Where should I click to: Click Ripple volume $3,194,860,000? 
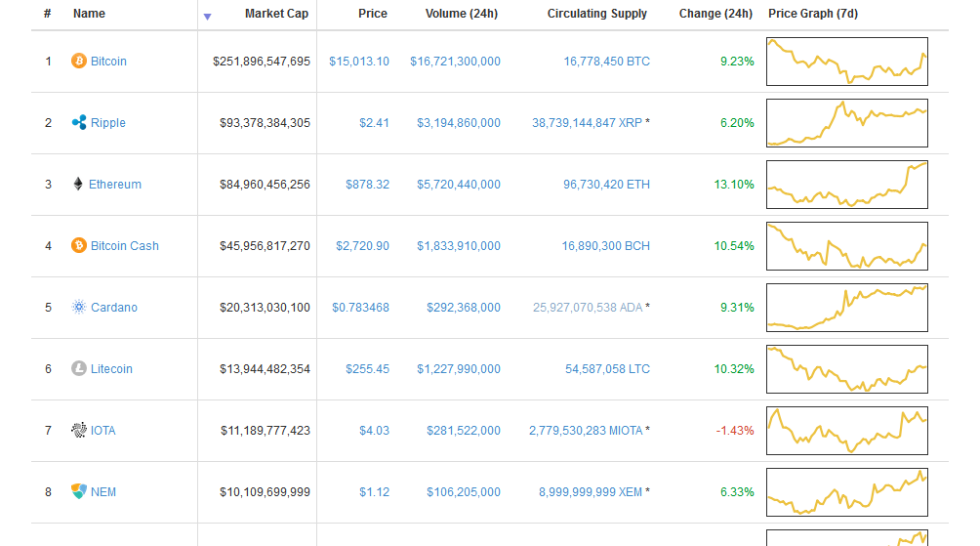tap(459, 123)
